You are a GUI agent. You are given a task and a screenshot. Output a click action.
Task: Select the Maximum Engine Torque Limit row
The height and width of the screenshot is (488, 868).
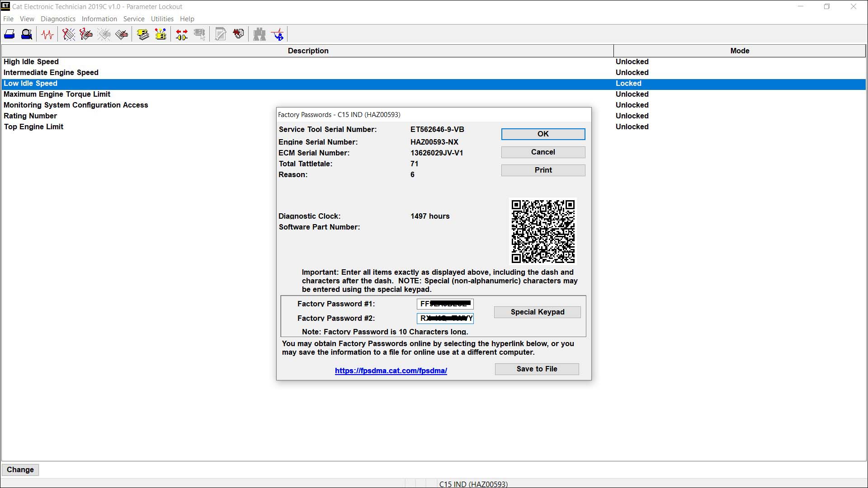pyautogui.click(x=57, y=94)
